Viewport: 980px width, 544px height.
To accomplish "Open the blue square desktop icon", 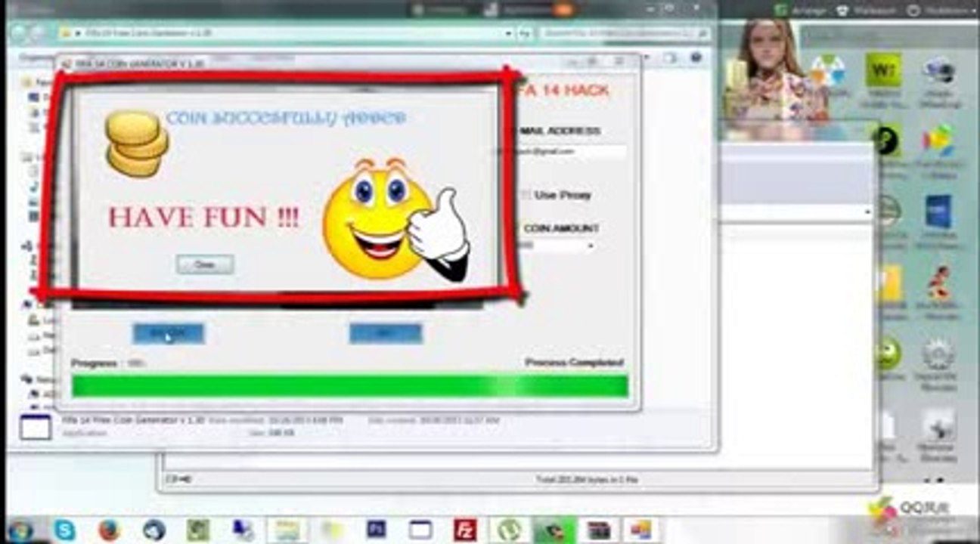I will click(938, 212).
